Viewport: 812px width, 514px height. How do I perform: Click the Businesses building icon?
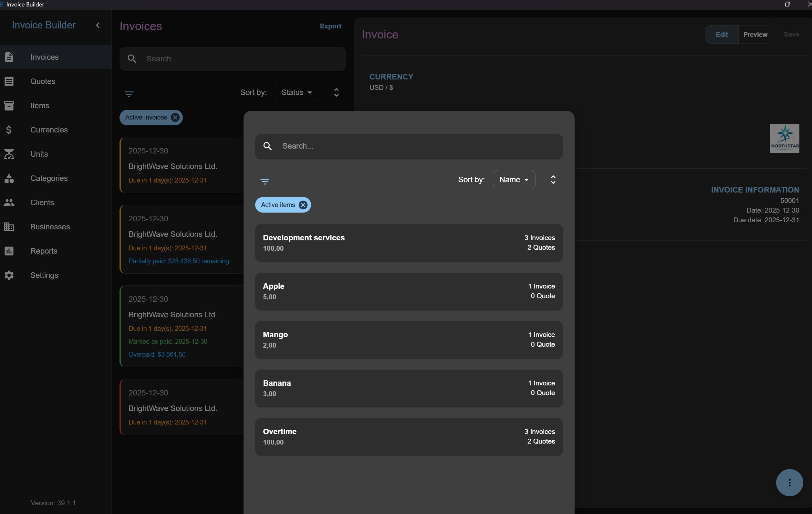[x=9, y=227]
